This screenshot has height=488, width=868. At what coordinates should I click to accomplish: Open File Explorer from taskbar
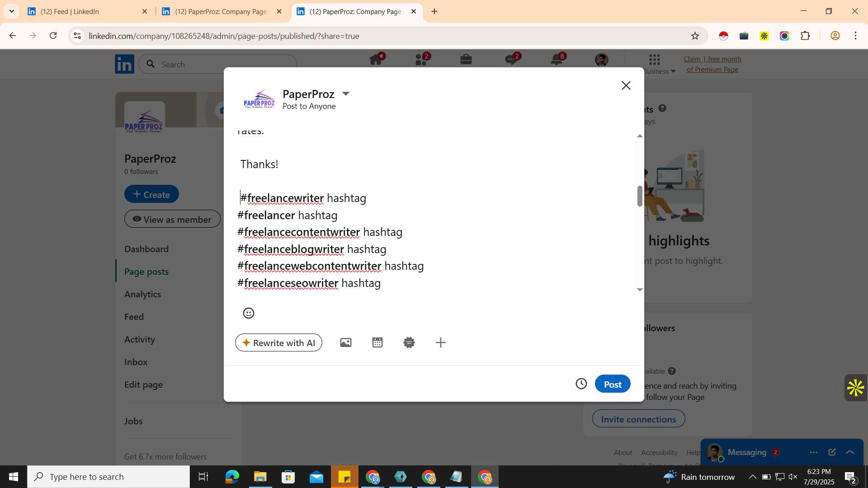[260, 477]
